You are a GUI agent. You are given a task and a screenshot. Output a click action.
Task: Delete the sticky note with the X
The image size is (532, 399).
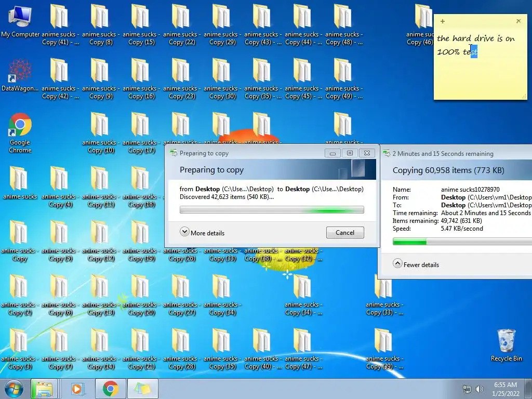click(x=518, y=21)
